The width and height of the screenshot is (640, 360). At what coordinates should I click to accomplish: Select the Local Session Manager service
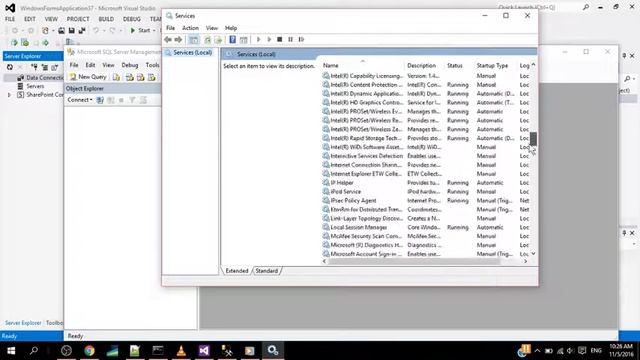tap(426, 227)
